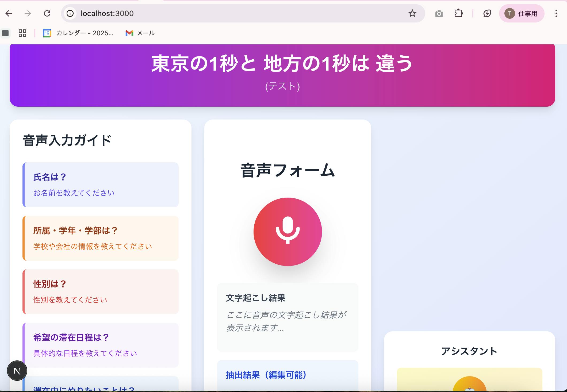Open the extensions puzzle icon

click(458, 13)
